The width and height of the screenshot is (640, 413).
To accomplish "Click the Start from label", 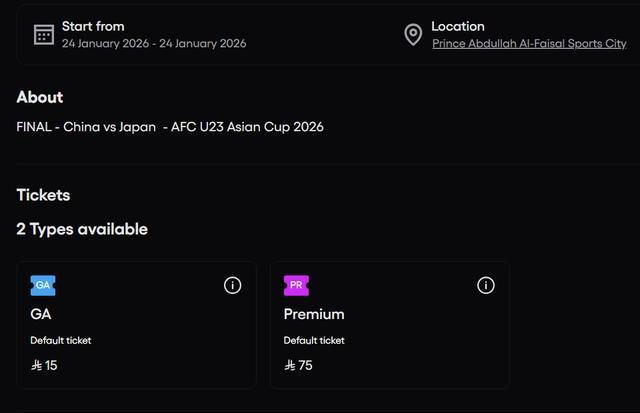I will [x=93, y=26].
